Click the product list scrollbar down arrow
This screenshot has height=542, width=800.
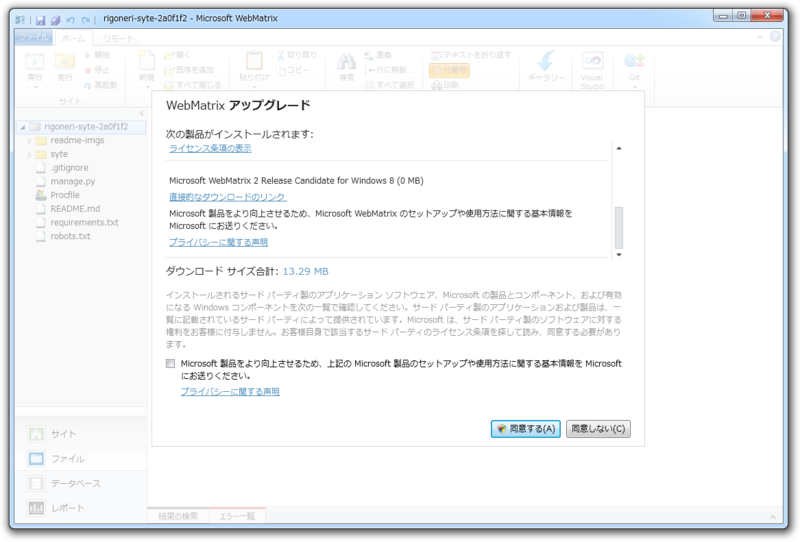pos(619,255)
